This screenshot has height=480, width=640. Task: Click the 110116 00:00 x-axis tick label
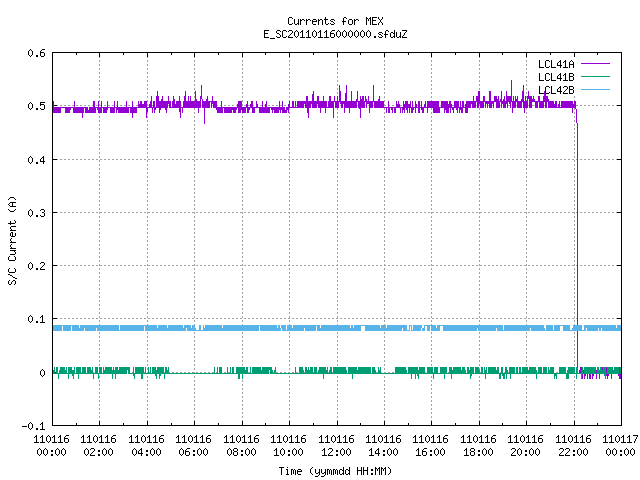pos(51,446)
